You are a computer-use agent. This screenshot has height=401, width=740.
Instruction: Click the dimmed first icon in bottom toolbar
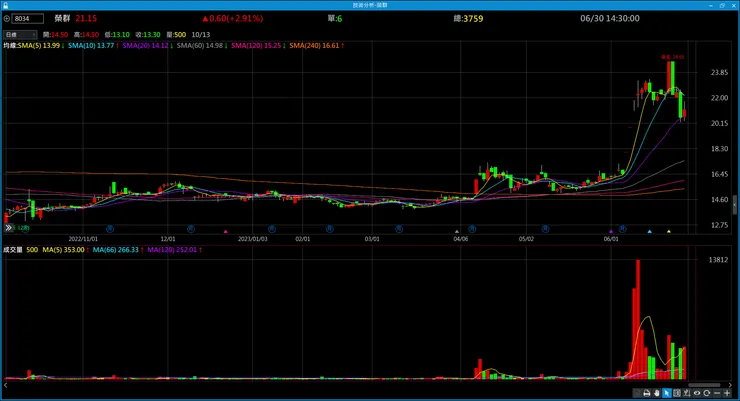pyautogui.click(x=637, y=393)
